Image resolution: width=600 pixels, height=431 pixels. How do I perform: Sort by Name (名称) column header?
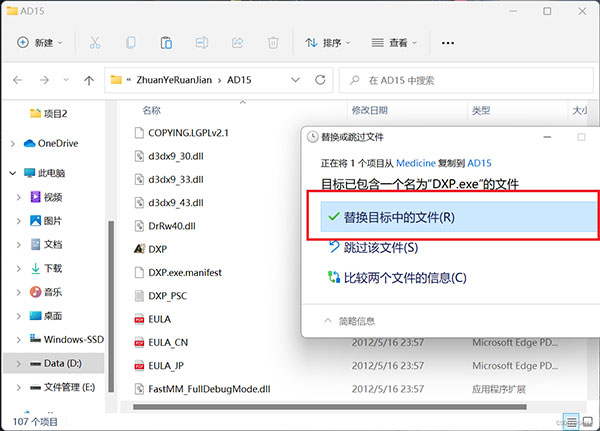[152, 110]
